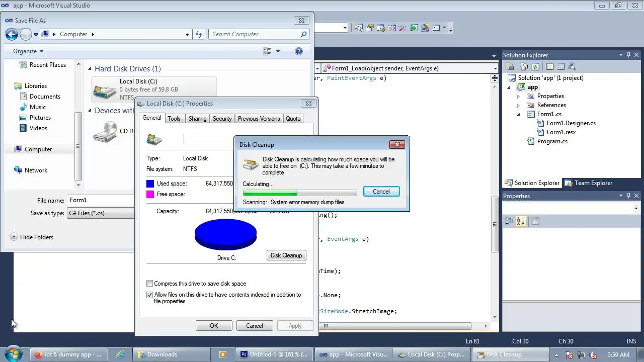Click the refresh button beside the address bar

(199, 34)
